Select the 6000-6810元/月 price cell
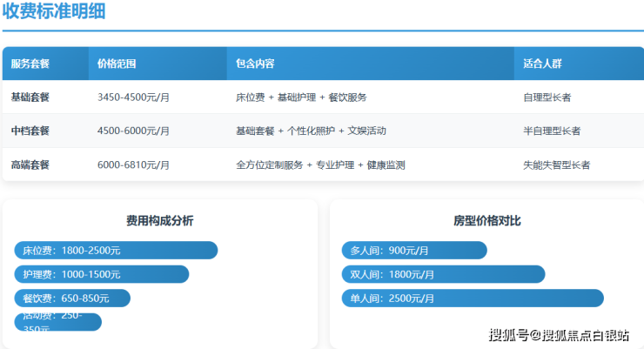Viewport: 644px width, 349px height. pyautogui.click(x=133, y=164)
